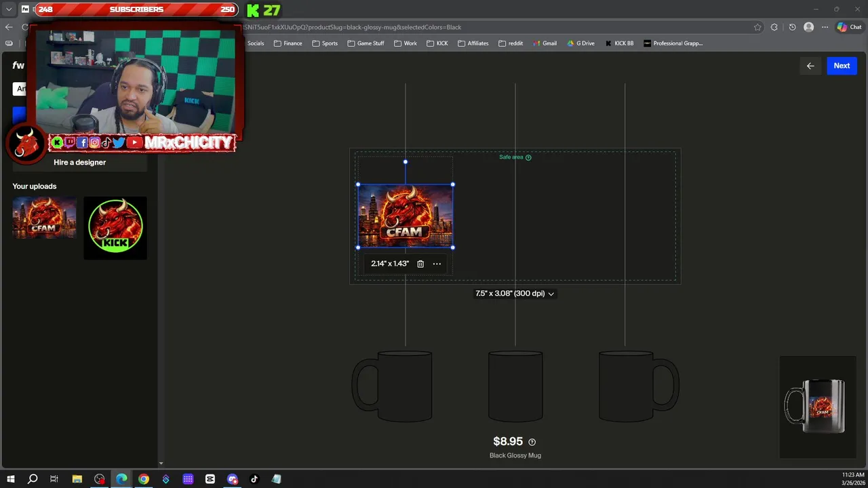Select the CFAM skyline upload thumbnail

click(x=44, y=218)
